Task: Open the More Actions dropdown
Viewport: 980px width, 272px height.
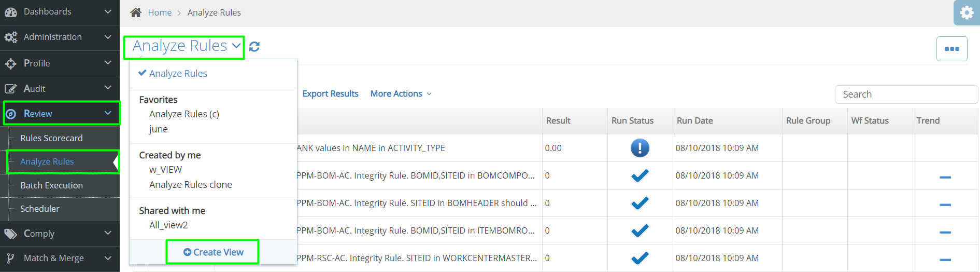Action: click(x=401, y=94)
